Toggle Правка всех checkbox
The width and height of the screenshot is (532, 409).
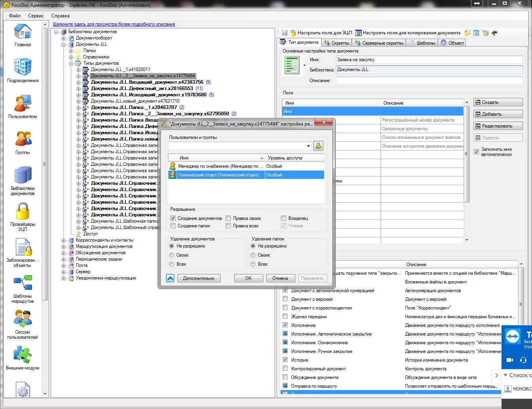pos(228,226)
